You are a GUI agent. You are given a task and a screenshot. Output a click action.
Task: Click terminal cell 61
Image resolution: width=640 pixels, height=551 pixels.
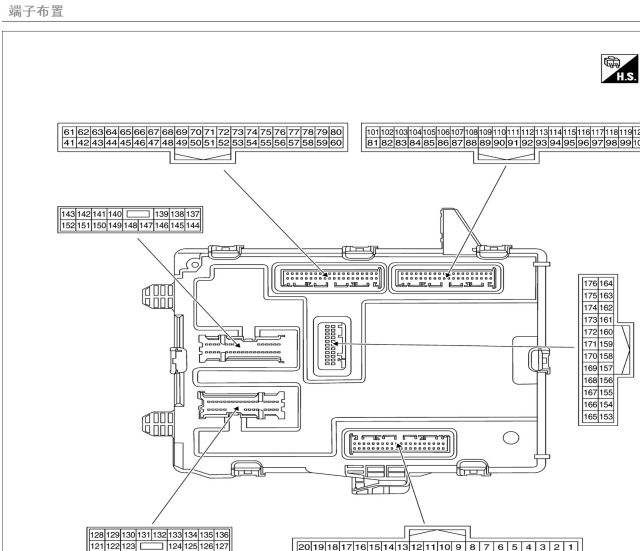69,132
